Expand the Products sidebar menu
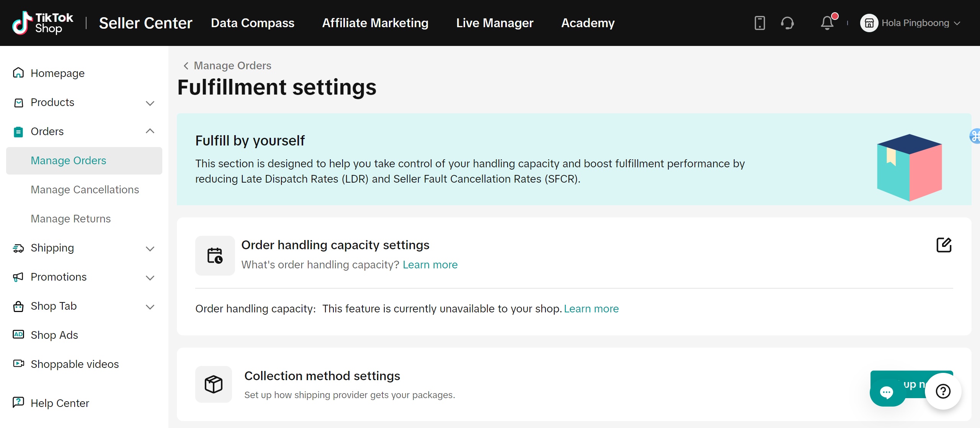 [150, 103]
